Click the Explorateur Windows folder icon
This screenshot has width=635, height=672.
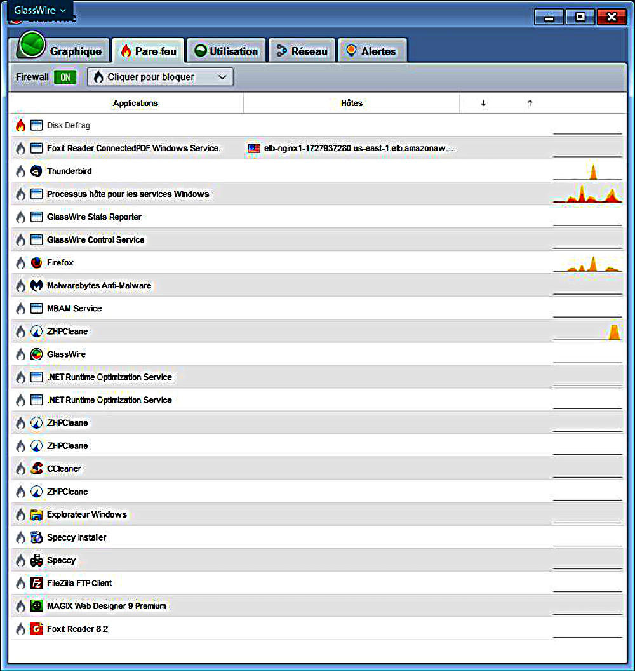[37, 514]
